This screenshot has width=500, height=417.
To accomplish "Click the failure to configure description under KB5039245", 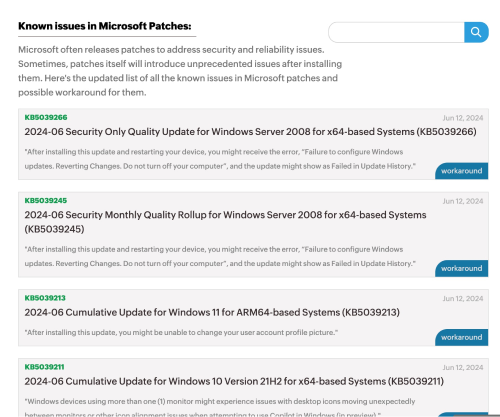I will click(220, 256).
